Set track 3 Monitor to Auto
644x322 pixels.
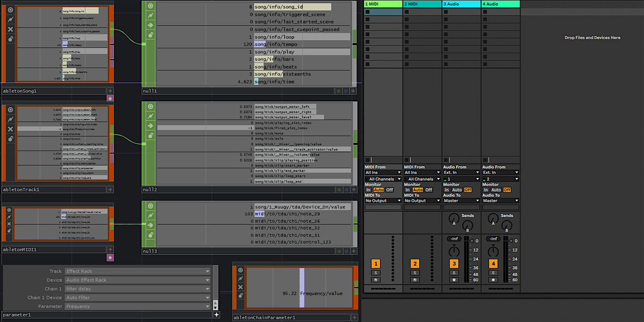pyautogui.click(x=457, y=190)
